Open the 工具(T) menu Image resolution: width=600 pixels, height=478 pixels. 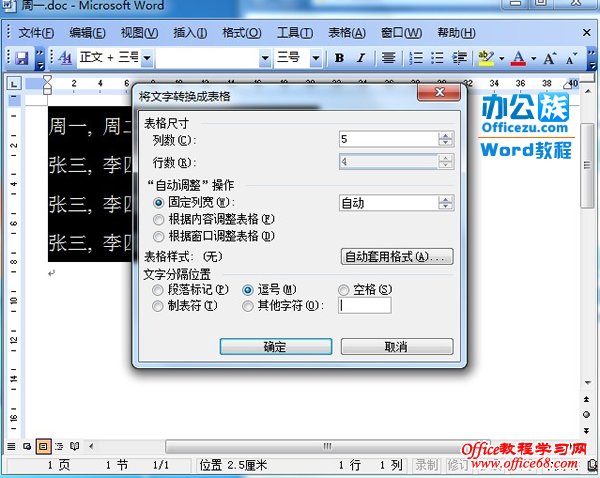click(x=295, y=33)
